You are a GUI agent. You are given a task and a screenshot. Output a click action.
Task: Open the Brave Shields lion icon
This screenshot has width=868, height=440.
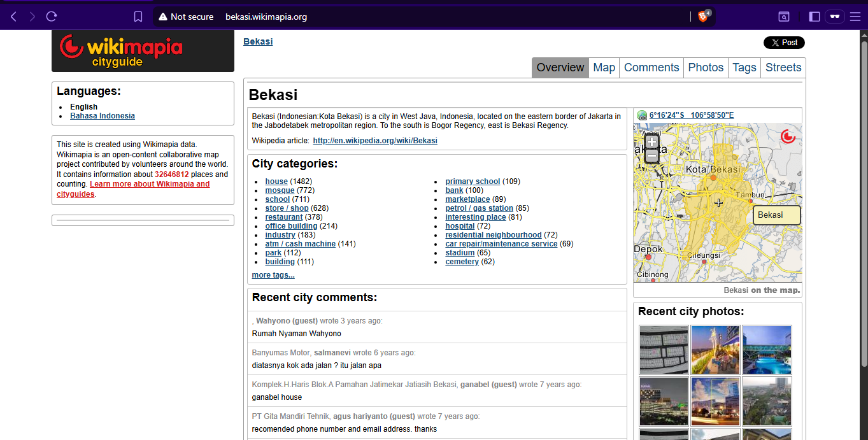click(x=704, y=17)
